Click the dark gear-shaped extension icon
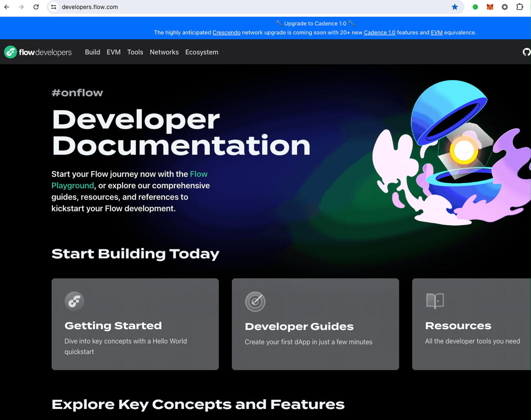Image resolution: width=531 pixels, height=420 pixels. click(504, 7)
